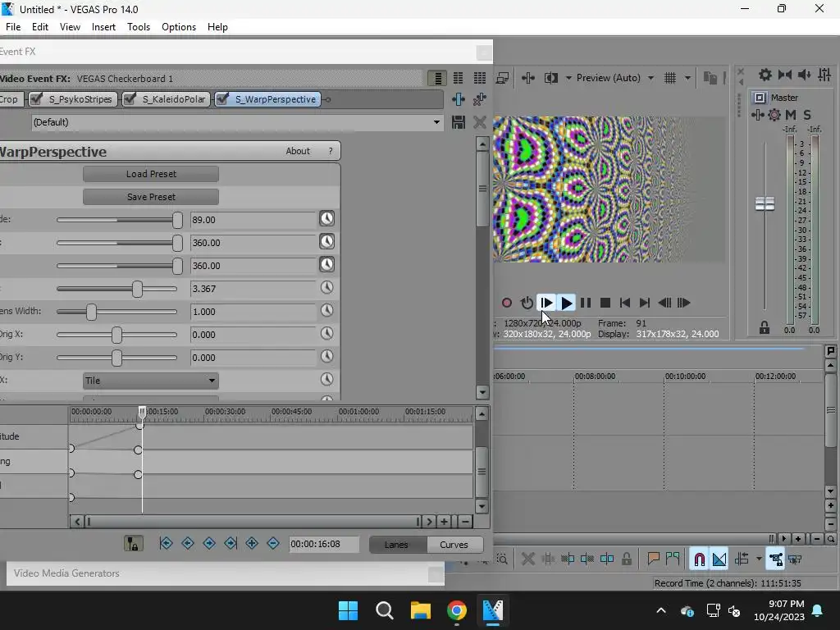The width and height of the screenshot is (840, 630).
Task: Click the Downmix Output icon in Master Bus
Action: [x=785, y=75]
